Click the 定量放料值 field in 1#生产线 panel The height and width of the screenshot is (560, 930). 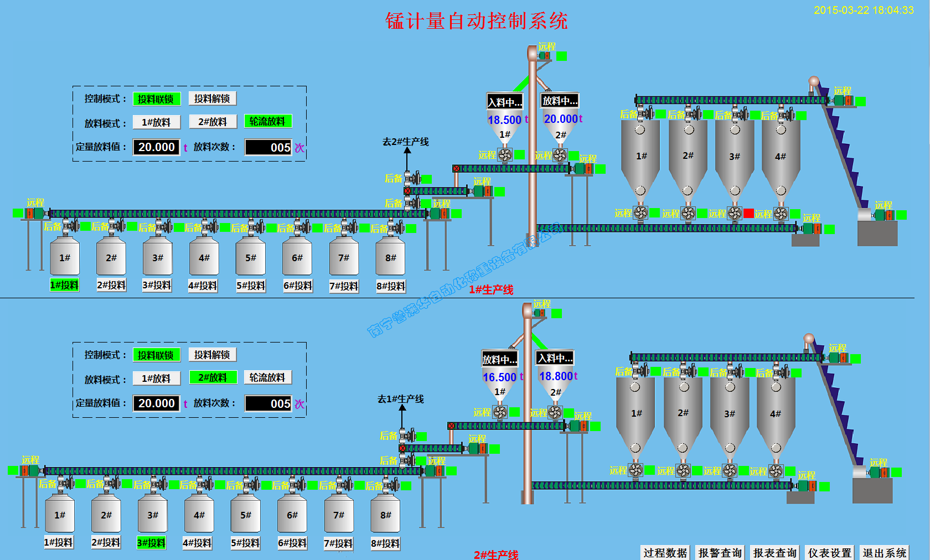pos(157,147)
